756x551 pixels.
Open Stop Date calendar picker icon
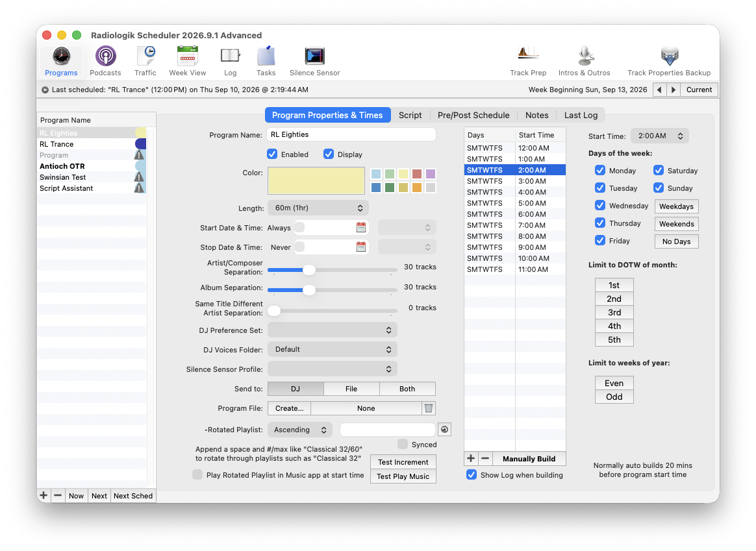[x=360, y=247]
